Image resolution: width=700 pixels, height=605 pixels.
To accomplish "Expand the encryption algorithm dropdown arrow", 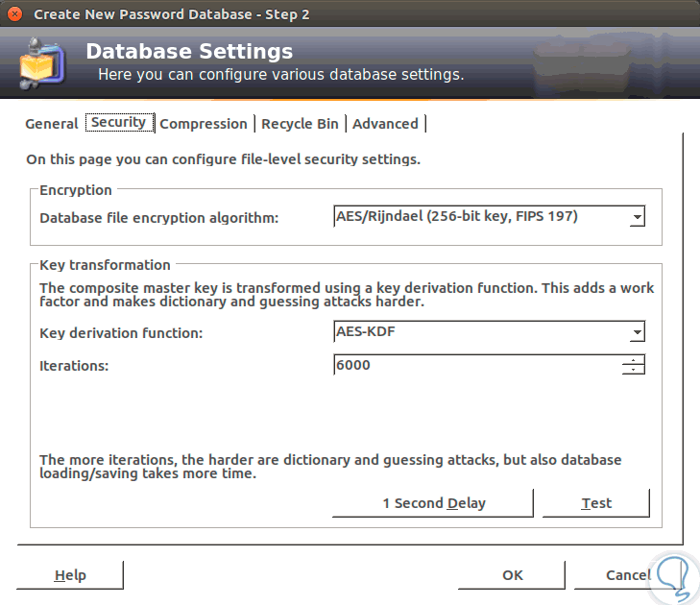I will click(x=636, y=218).
